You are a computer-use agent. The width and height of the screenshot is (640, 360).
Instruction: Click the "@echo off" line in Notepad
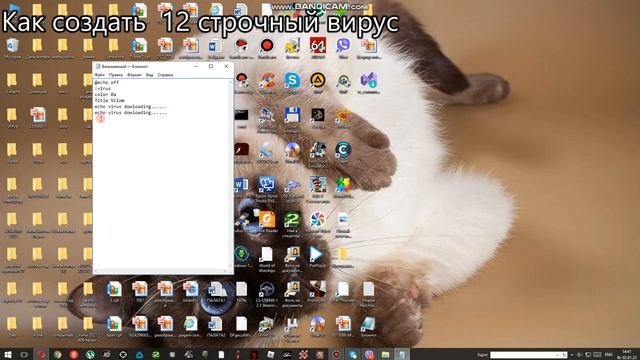pyautogui.click(x=107, y=82)
